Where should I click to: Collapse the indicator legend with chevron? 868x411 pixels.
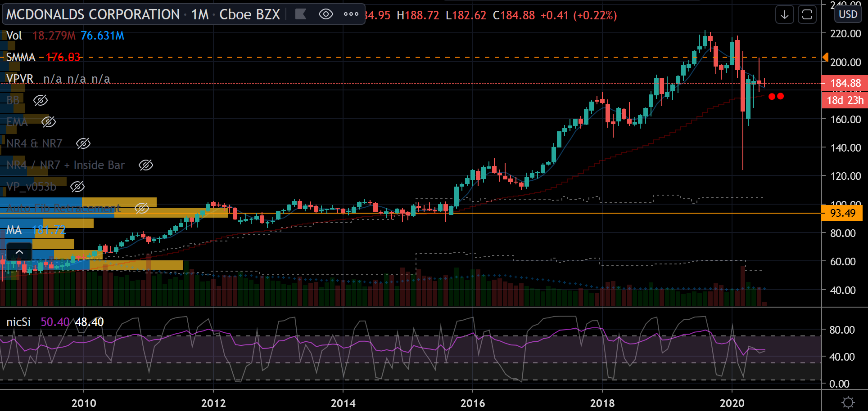pyautogui.click(x=19, y=252)
